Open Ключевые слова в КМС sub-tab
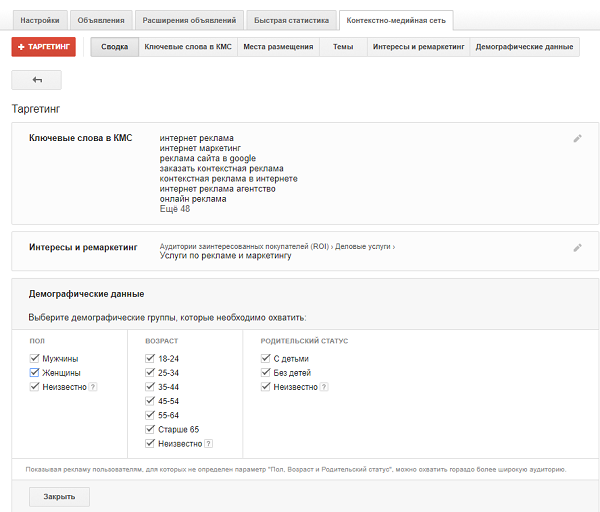Screen dimensions: 600x512 [188, 47]
